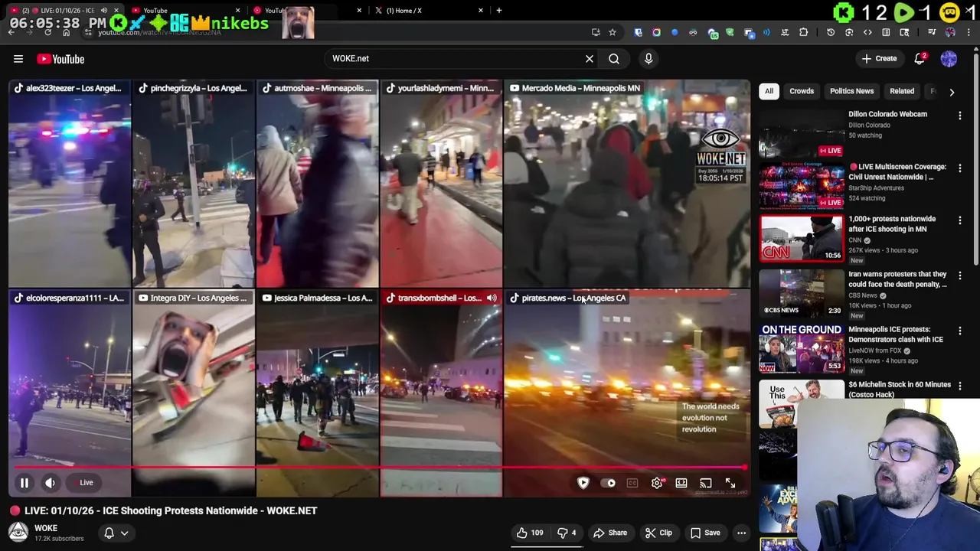This screenshot has width=980, height=551.
Task: Pause the live video
Action: tap(24, 483)
